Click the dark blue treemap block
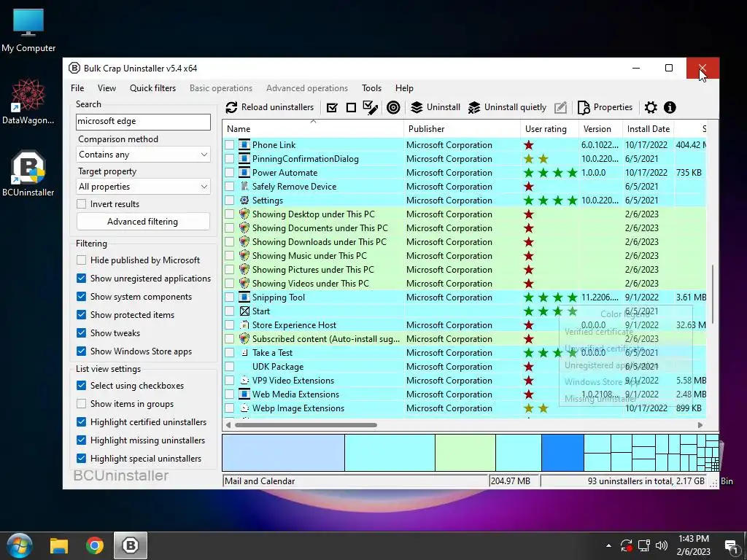This screenshot has width=747, height=560. click(562, 452)
